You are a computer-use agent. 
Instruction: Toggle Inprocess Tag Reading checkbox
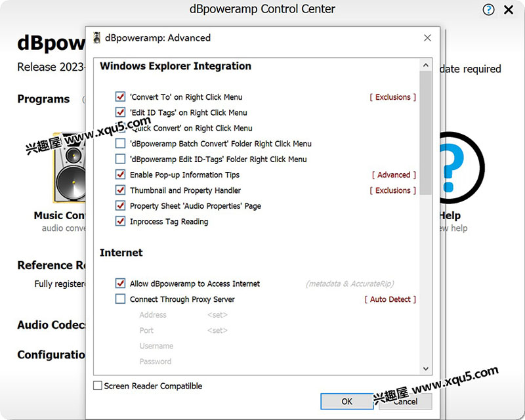[x=120, y=221]
